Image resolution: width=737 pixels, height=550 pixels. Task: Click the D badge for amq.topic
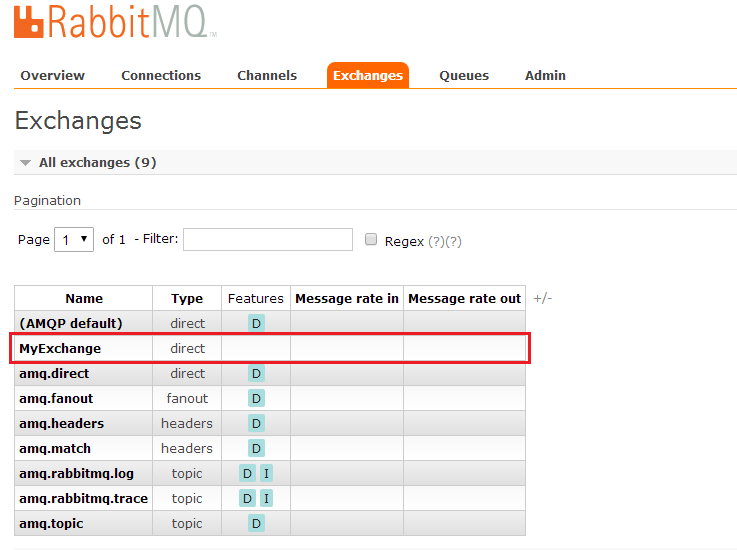pos(256,523)
